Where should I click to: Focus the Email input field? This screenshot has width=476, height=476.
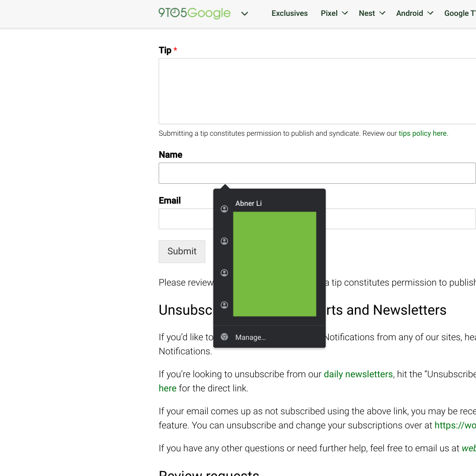(185, 219)
